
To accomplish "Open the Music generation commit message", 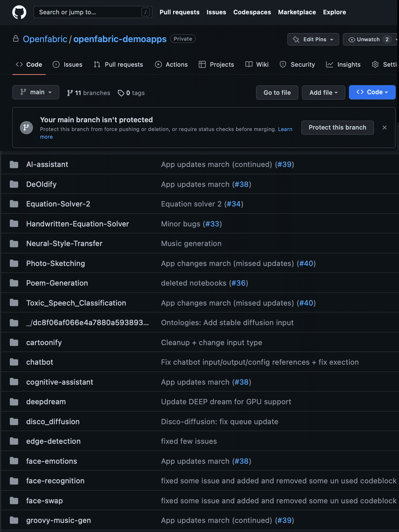I will (191, 244).
